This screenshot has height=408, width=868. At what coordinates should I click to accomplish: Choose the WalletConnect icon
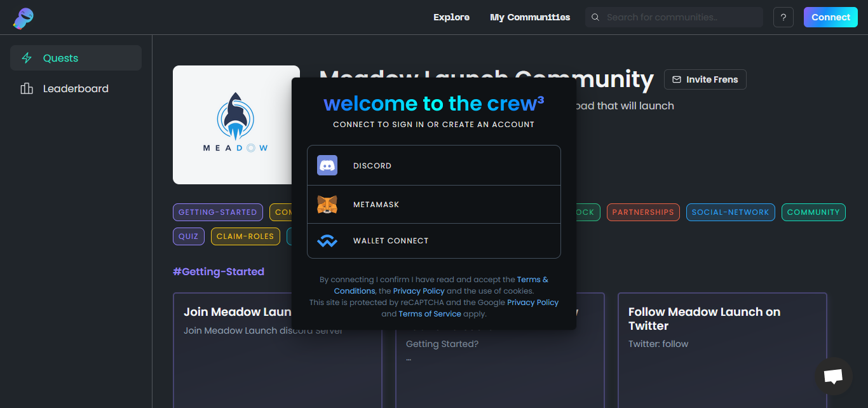(327, 241)
